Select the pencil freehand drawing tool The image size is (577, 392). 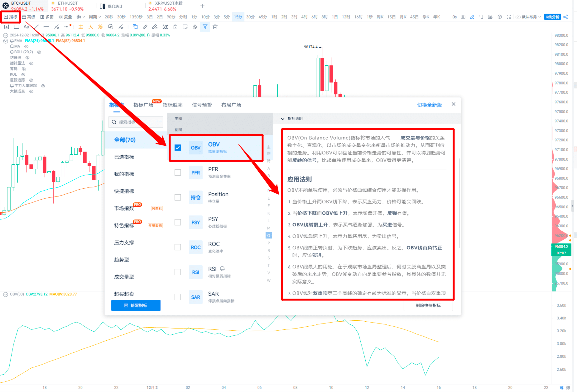pos(155,27)
